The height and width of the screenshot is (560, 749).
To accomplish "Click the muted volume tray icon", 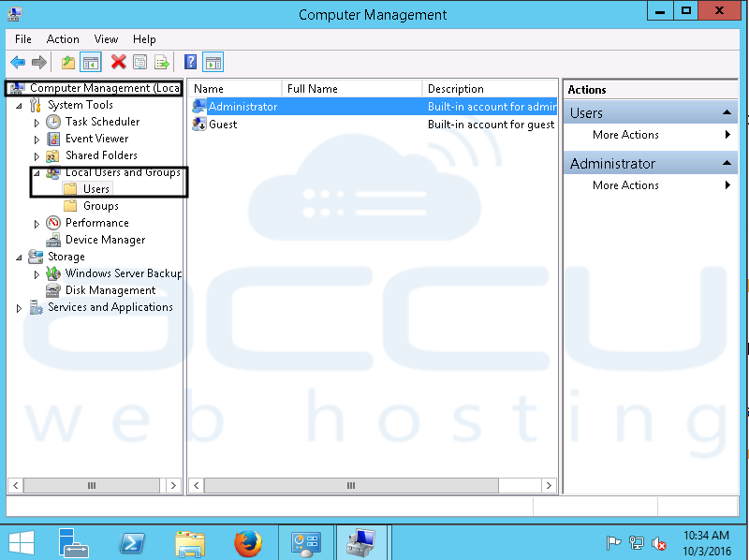I will [x=659, y=543].
